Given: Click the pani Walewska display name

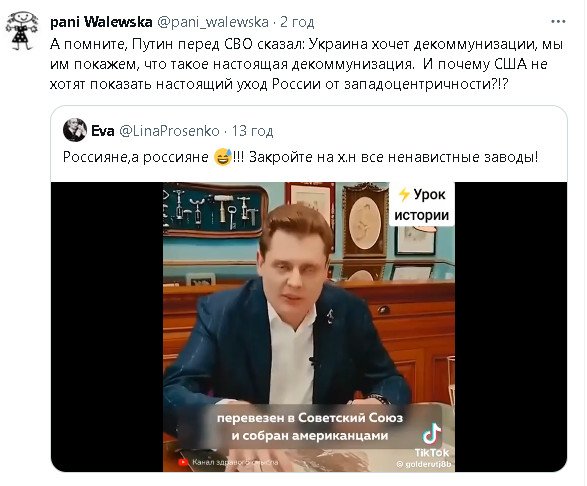Looking at the screenshot, I should coord(101,22).
